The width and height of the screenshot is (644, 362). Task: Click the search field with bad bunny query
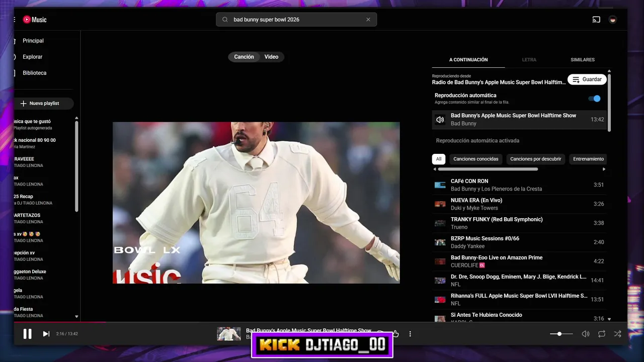click(297, 20)
